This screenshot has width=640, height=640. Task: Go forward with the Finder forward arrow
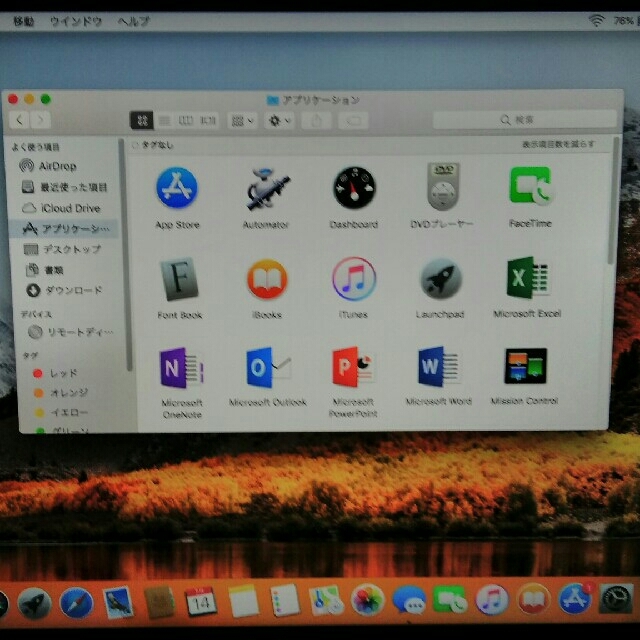40,120
